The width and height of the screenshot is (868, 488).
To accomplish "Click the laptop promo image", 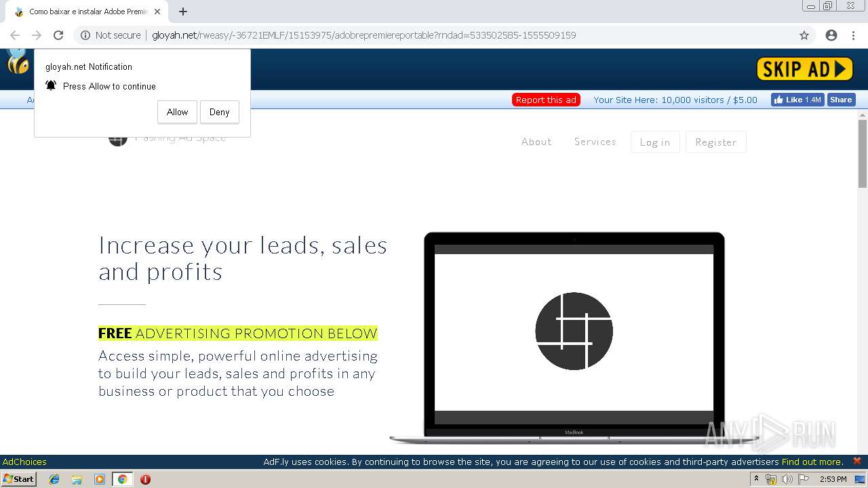I will click(574, 338).
